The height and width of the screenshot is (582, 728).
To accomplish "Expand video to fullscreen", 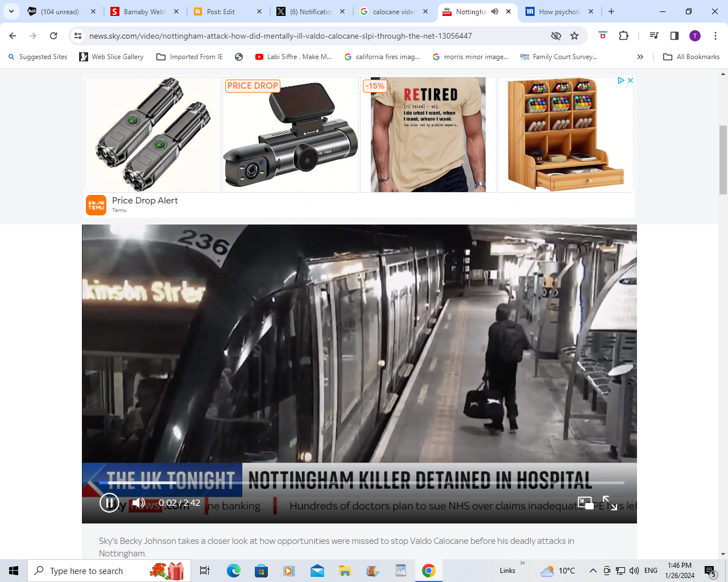I will [x=610, y=503].
